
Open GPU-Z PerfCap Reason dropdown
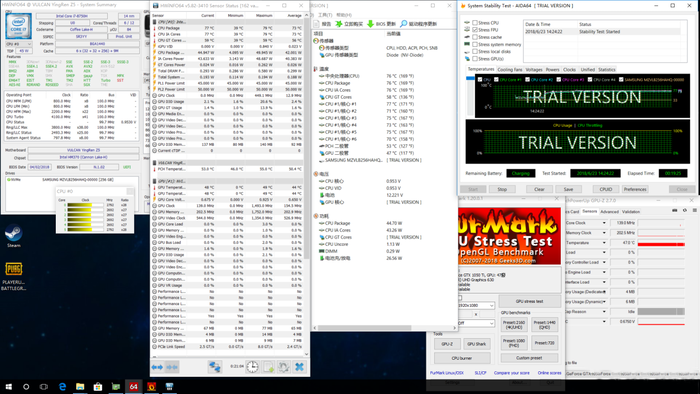click(x=604, y=311)
